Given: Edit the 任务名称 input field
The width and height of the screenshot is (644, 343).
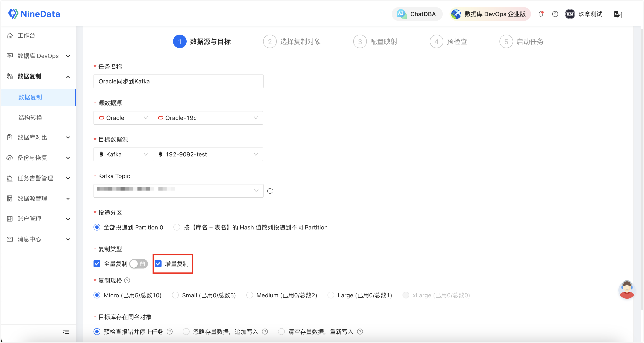Looking at the screenshot, I should (x=179, y=81).
